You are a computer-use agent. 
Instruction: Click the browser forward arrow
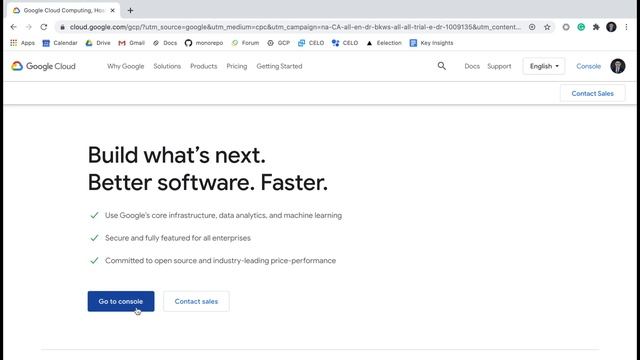tap(29, 27)
